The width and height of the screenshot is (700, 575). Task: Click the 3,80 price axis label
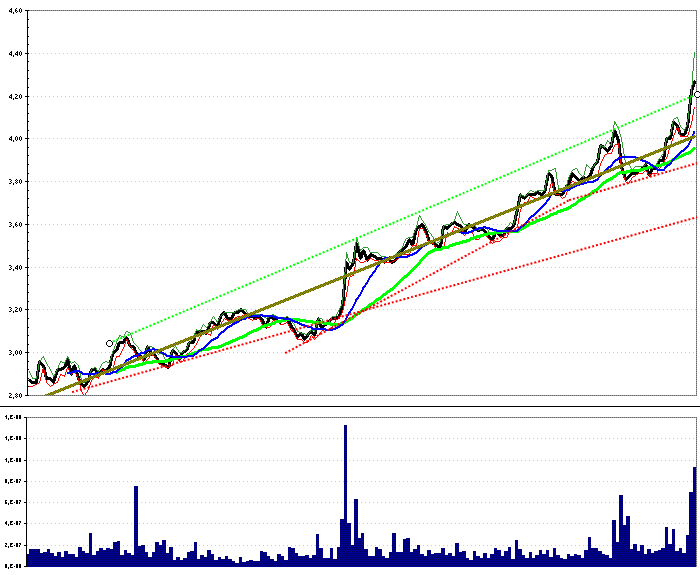click(15, 182)
